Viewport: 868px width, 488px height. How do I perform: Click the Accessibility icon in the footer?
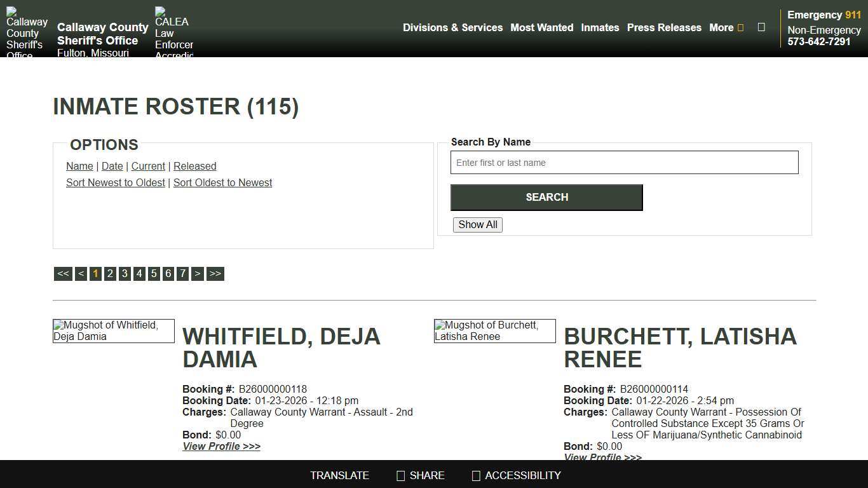[x=475, y=475]
